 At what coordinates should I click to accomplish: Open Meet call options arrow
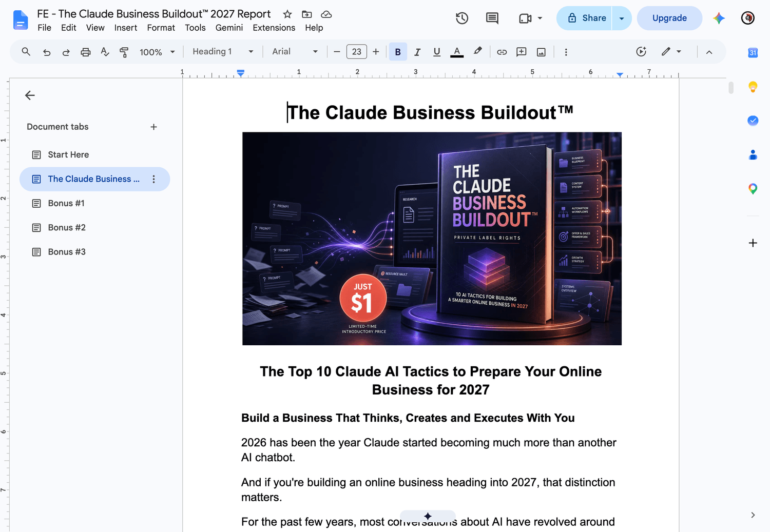pos(540,18)
